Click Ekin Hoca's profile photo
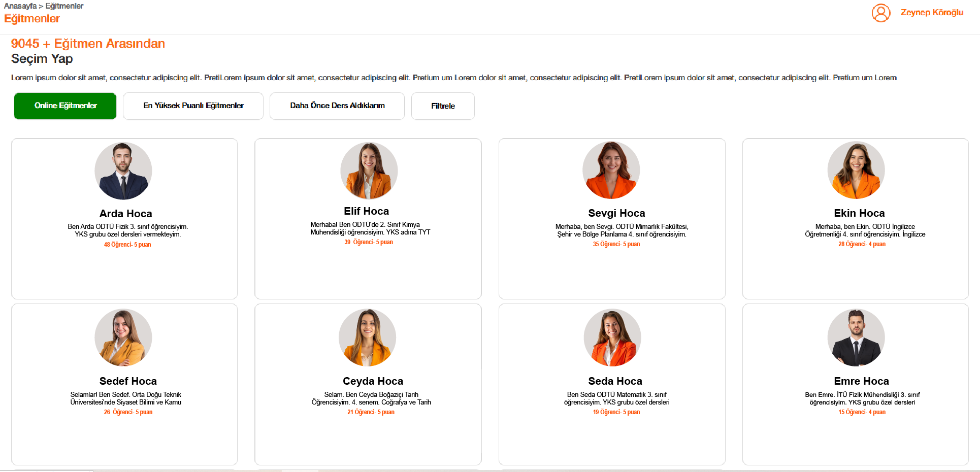The width and height of the screenshot is (980, 472). 856,170
